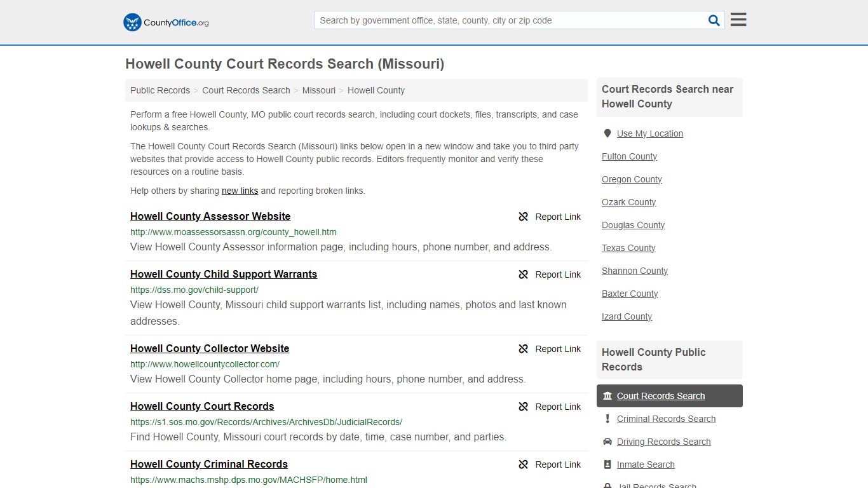This screenshot has height=488, width=868.
Task: Report the Child Support Warrants link
Action: (x=550, y=274)
